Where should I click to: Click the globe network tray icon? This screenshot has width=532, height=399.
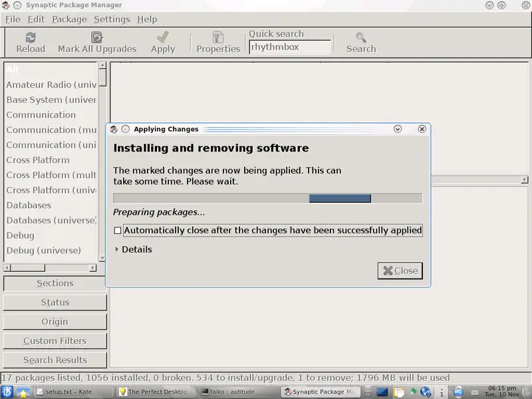tap(426, 392)
